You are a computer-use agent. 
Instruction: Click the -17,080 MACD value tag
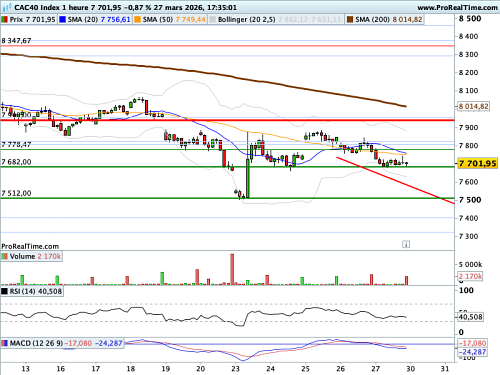pyautogui.click(x=472, y=343)
